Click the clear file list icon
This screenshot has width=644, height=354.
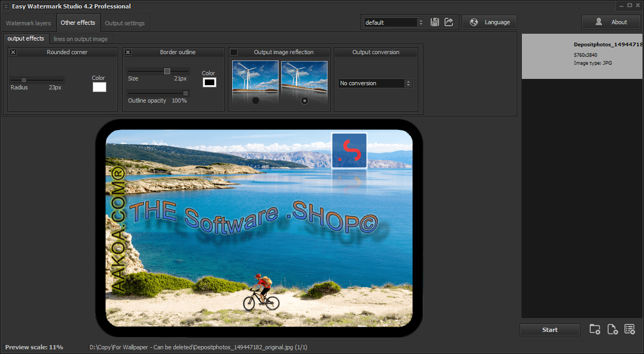tap(630, 329)
